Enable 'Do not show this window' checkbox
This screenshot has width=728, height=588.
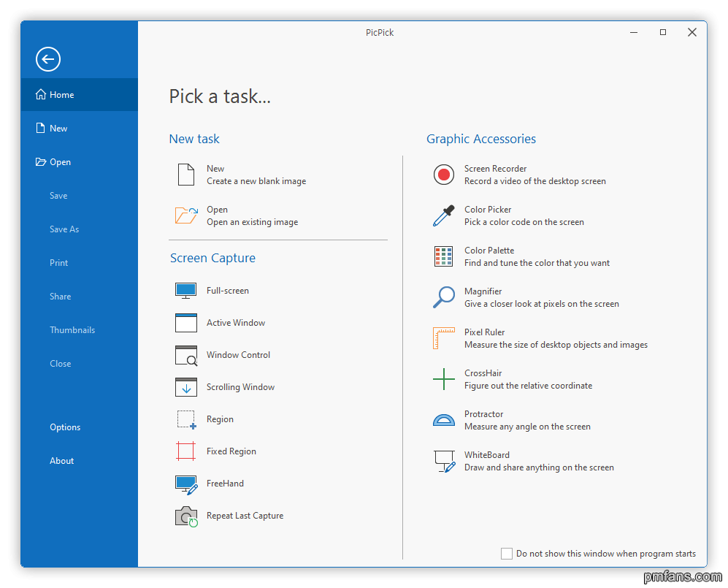click(x=507, y=554)
